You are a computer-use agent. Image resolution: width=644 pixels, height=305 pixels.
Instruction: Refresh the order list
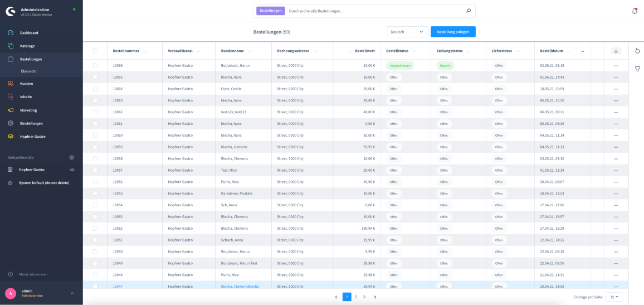pos(637,51)
